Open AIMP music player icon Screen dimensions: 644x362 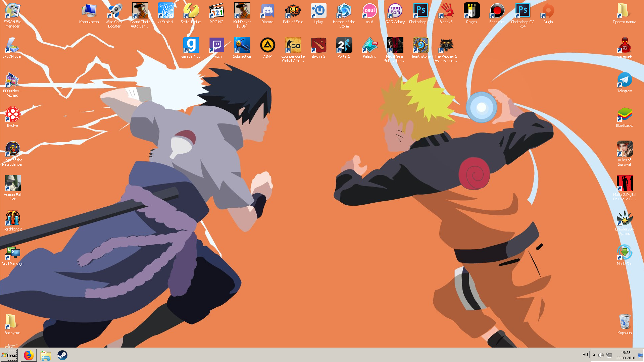coord(267,48)
